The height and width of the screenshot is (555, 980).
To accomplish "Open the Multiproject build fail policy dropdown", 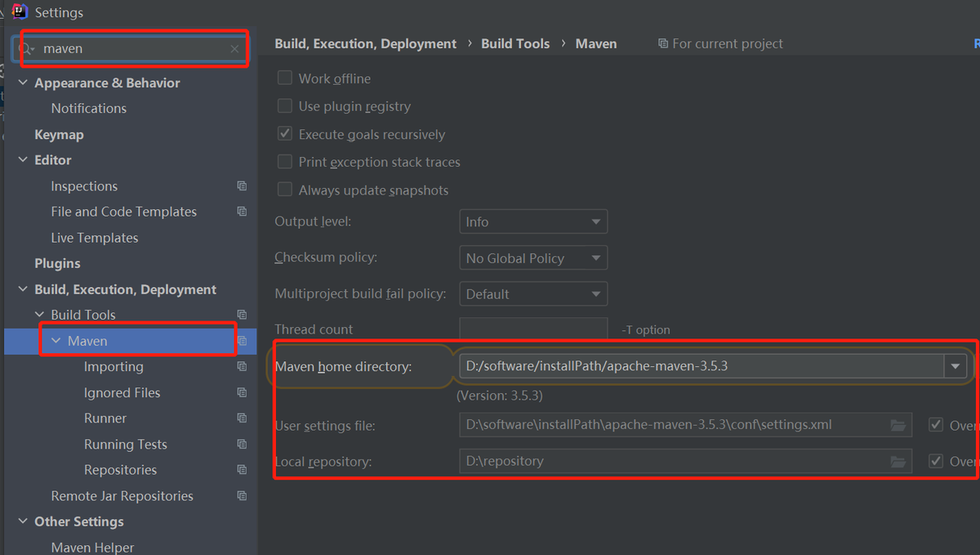I will [533, 293].
